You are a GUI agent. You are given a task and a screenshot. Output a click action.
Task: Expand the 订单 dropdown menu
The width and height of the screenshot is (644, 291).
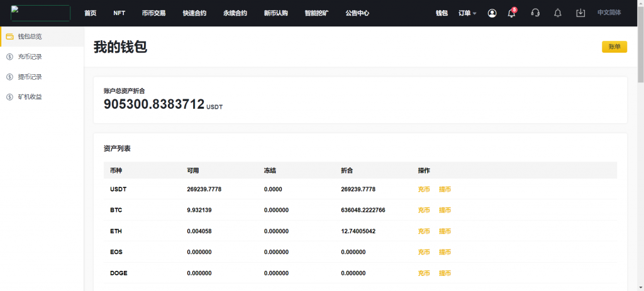pyautogui.click(x=467, y=13)
